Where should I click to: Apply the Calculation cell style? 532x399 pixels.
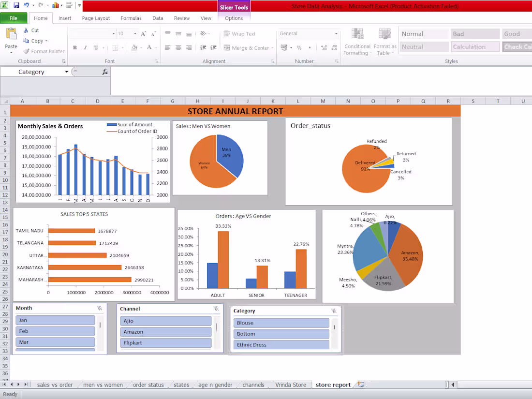point(475,47)
